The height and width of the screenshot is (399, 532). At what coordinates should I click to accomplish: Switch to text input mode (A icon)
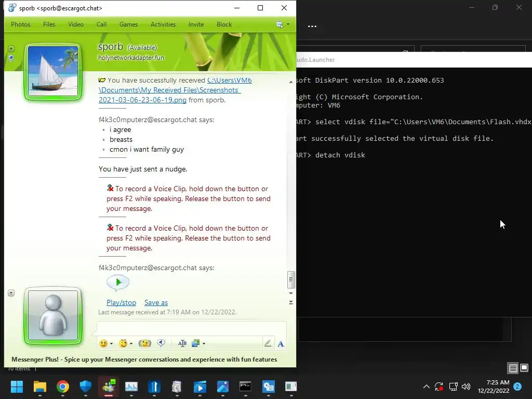(x=281, y=344)
